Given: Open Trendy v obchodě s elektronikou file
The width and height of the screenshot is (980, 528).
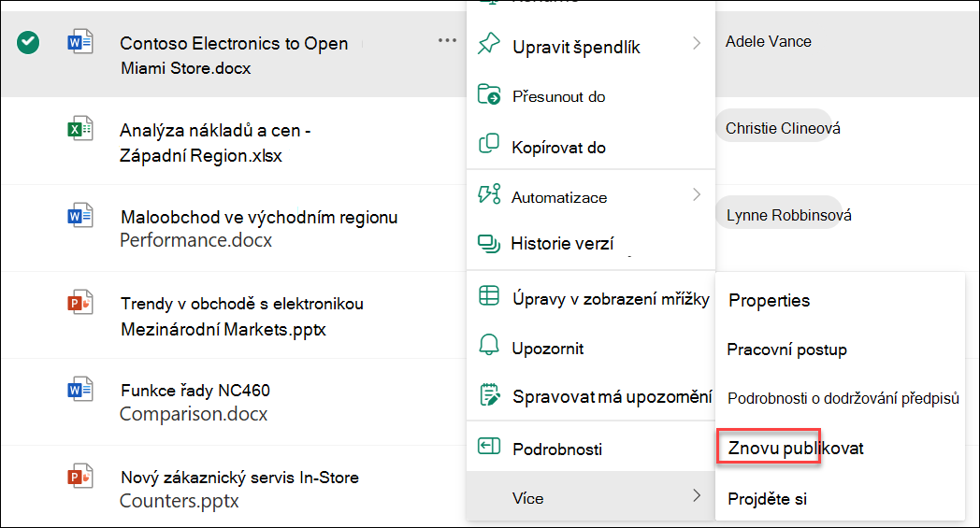Looking at the screenshot, I should (242, 316).
